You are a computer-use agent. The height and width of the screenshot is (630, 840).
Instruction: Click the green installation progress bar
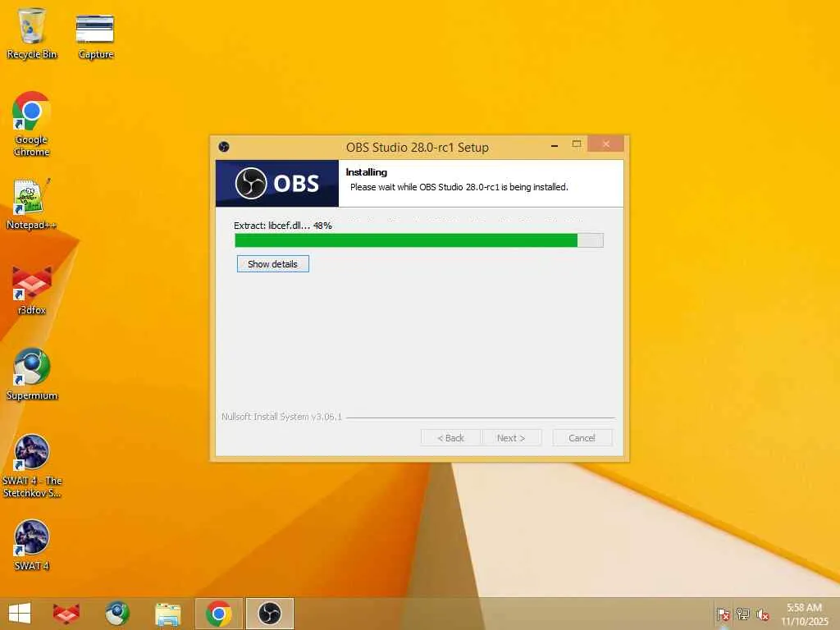click(x=419, y=240)
